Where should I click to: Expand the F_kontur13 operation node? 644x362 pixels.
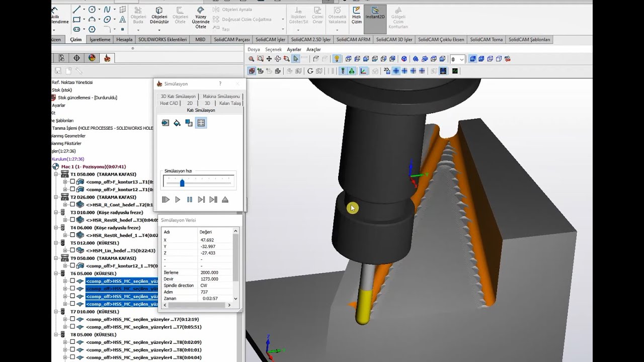65,182
